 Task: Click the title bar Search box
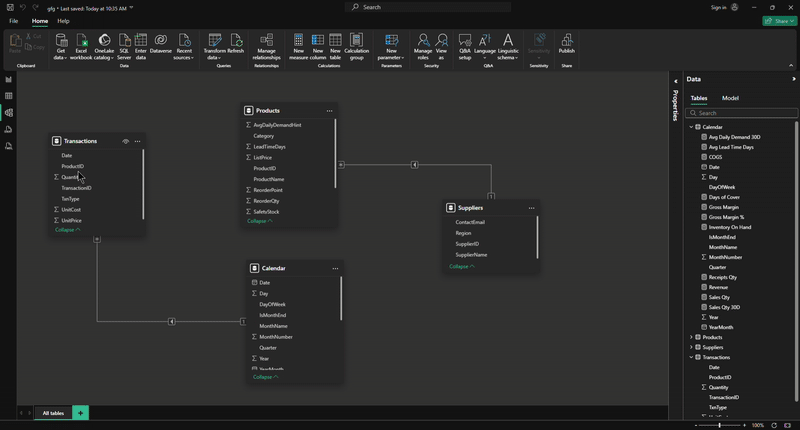[429, 7]
